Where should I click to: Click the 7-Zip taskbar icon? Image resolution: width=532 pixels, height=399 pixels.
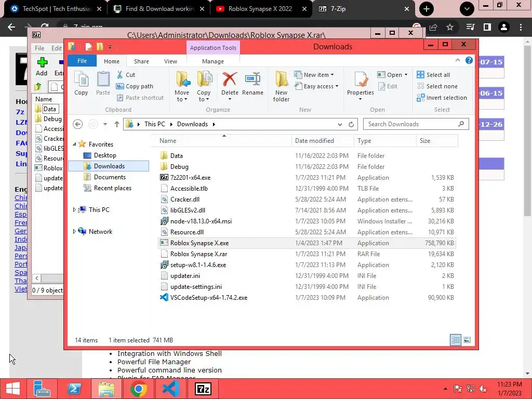tap(203, 389)
